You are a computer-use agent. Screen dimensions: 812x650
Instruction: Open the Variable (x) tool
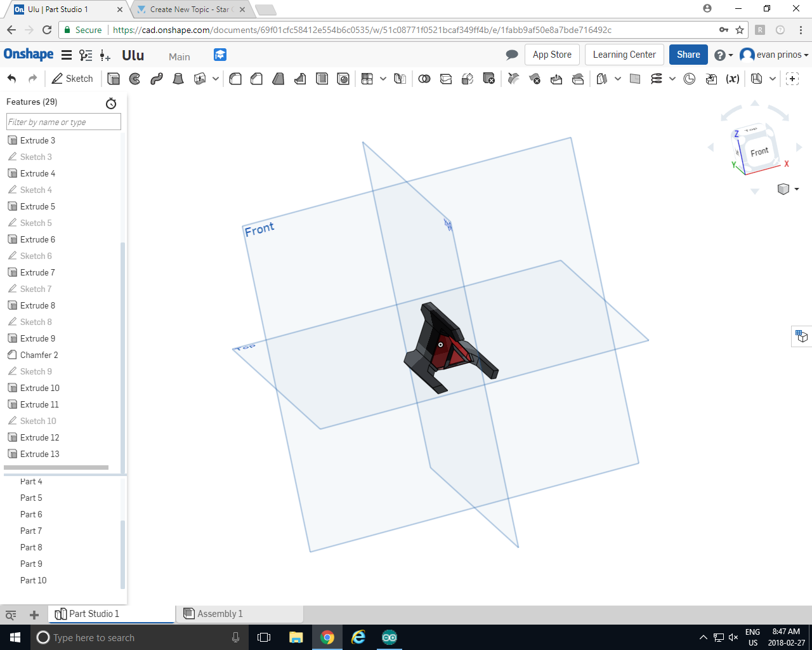pos(733,79)
